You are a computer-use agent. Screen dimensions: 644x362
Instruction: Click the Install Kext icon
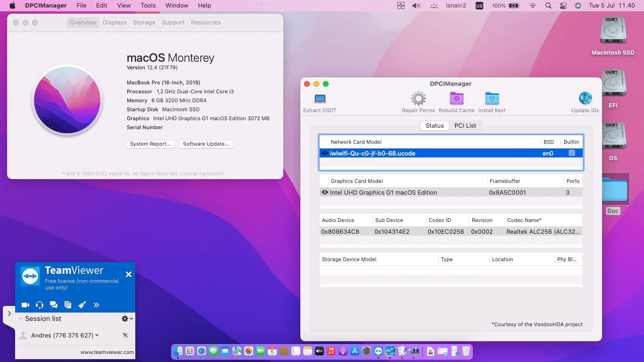pyautogui.click(x=492, y=98)
